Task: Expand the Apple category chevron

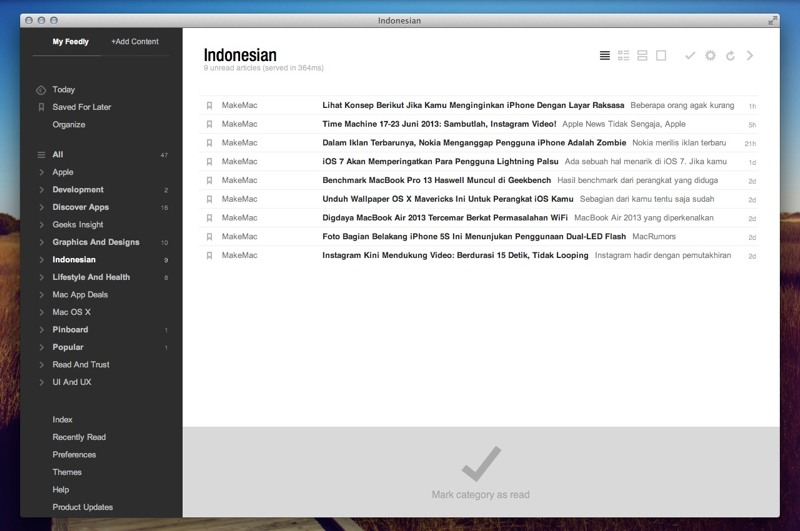Action: coord(41,172)
